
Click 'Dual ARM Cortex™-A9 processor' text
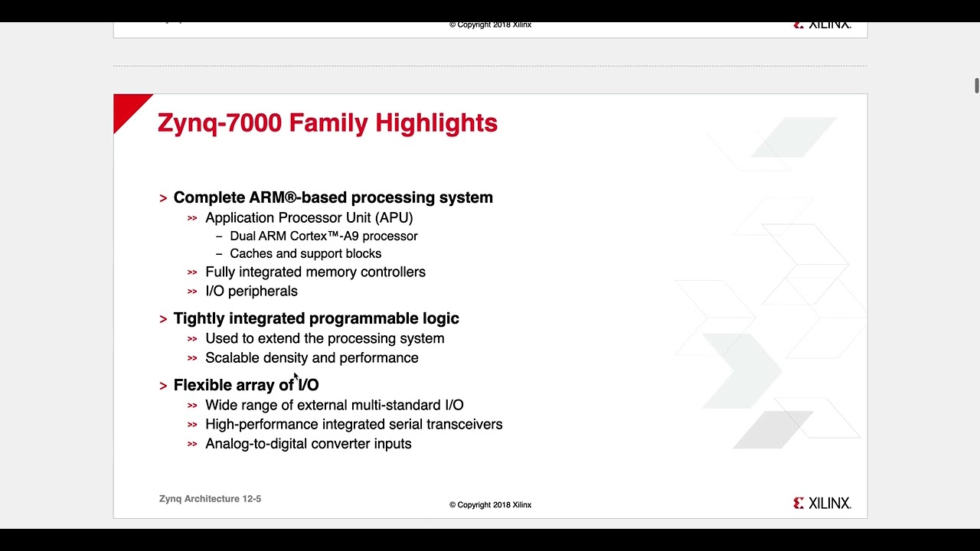(x=324, y=236)
